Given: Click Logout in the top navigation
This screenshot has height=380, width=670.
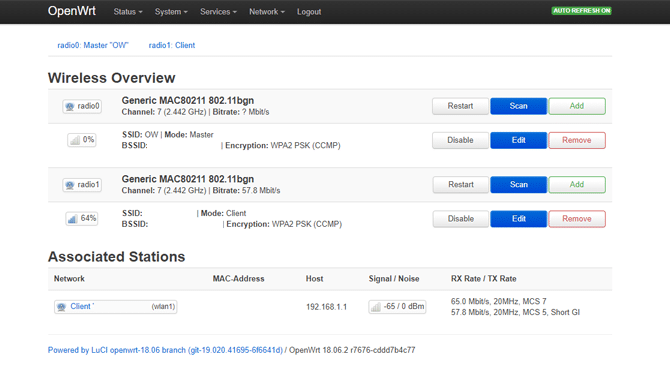Looking at the screenshot, I should coord(309,12).
